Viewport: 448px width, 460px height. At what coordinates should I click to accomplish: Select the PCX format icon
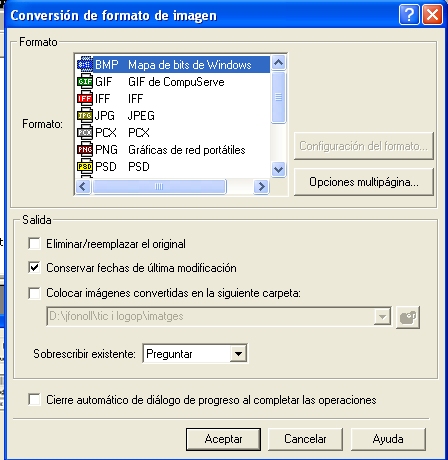[x=85, y=132]
